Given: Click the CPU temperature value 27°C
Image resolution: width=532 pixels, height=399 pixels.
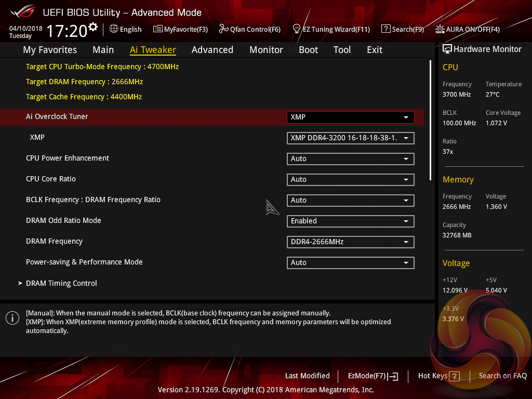Looking at the screenshot, I should (493, 95).
